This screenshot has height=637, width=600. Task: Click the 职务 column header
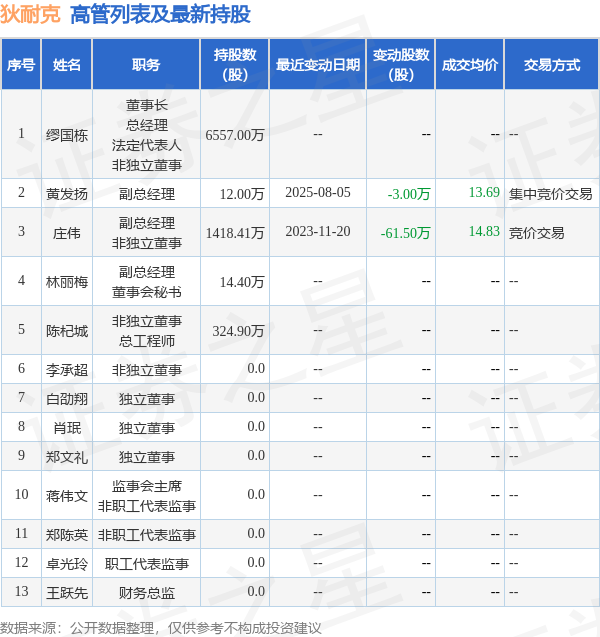pyautogui.click(x=146, y=65)
